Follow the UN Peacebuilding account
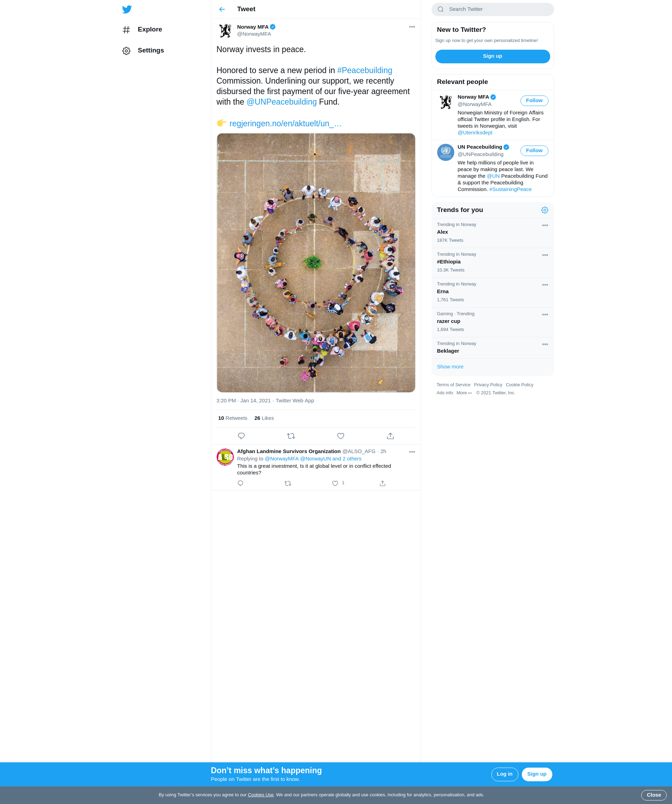Screen dimensions: 672x804 coord(534,151)
